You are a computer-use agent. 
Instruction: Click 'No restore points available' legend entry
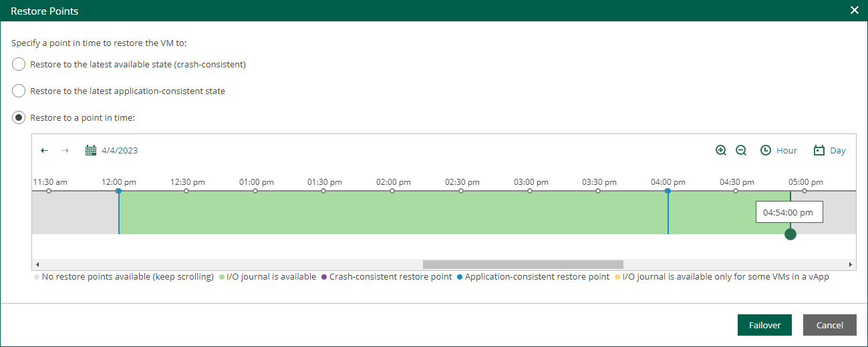pyautogui.click(x=123, y=276)
